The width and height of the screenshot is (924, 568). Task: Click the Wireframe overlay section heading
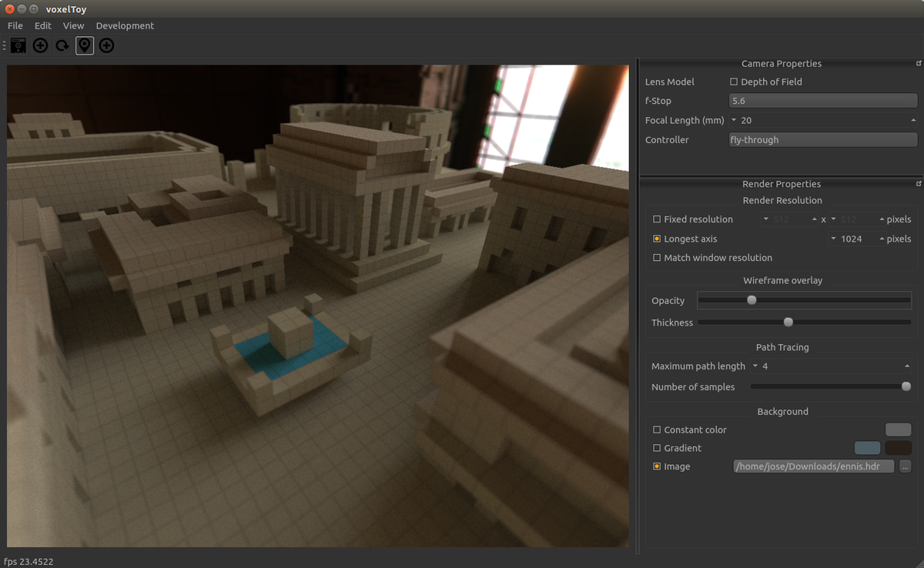(782, 280)
